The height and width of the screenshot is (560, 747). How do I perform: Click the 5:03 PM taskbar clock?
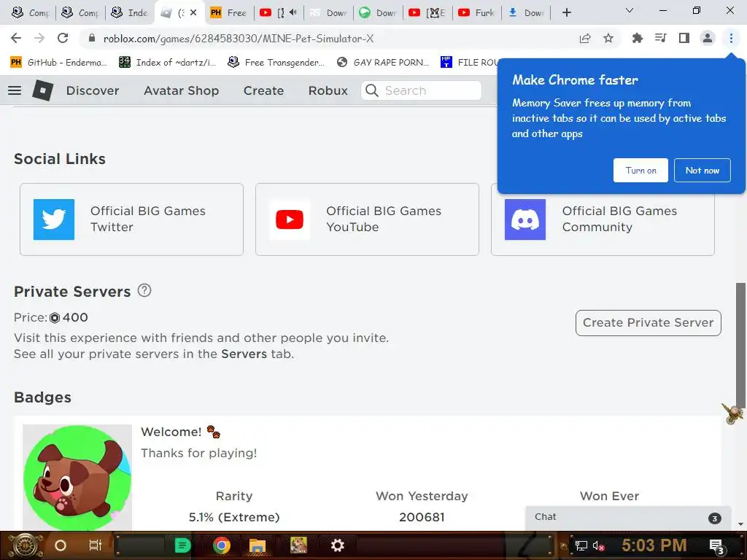coord(654,545)
